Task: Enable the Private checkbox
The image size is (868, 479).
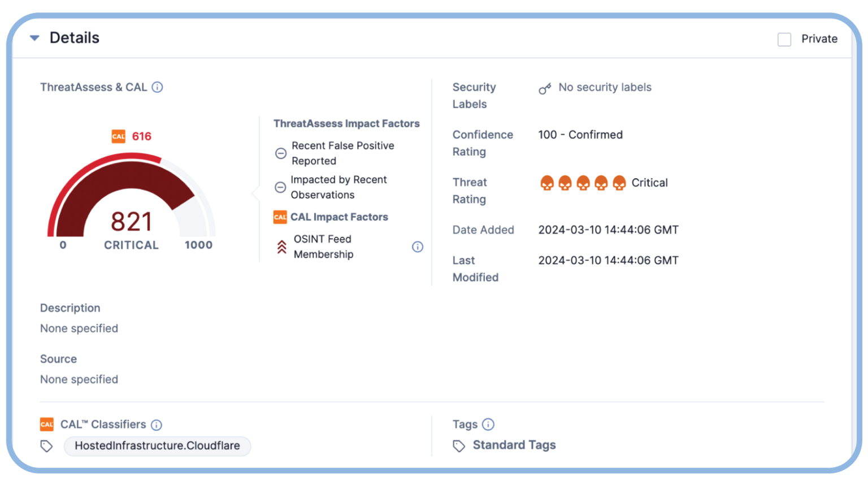Action: tap(784, 39)
